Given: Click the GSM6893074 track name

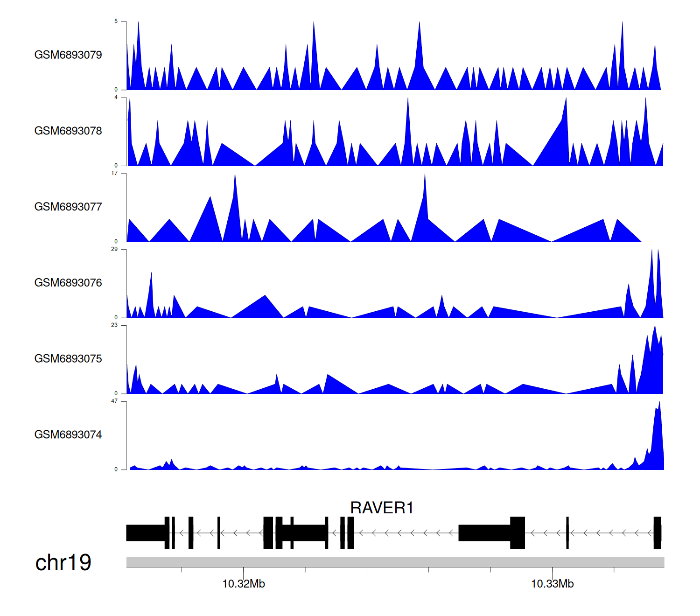Looking at the screenshot, I should tap(68, 434).
